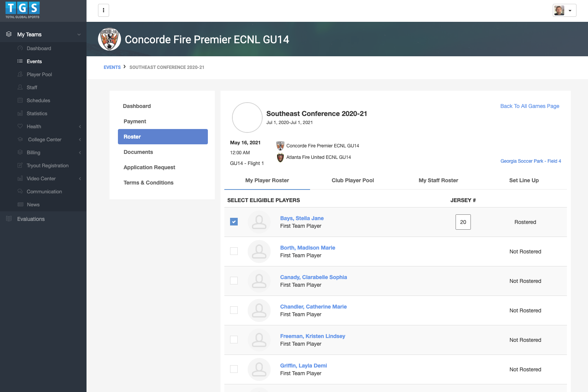Click the Schedules calendar icon
The image size is (588, 392).
click(x=20, y=100)
